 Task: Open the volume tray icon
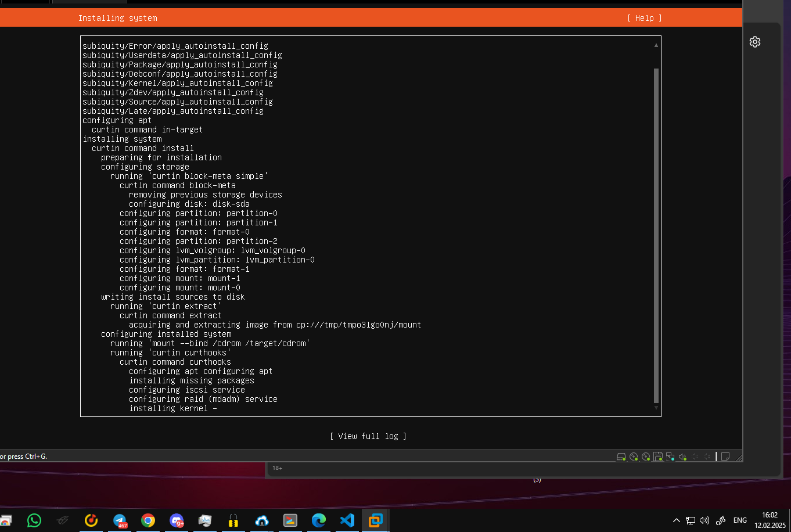pyautogui.click(x=704, y=520)
